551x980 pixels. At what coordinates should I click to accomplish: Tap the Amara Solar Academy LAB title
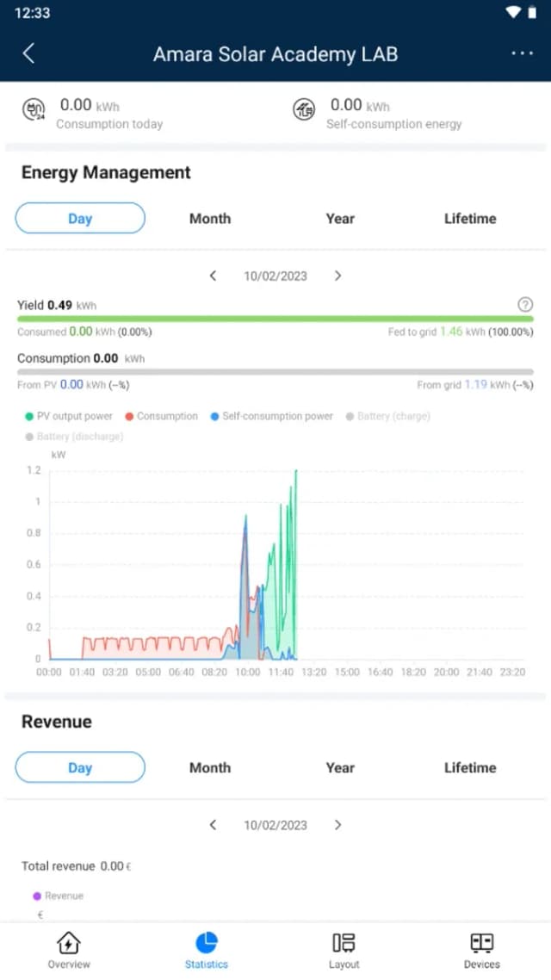[x=275, y=53]
